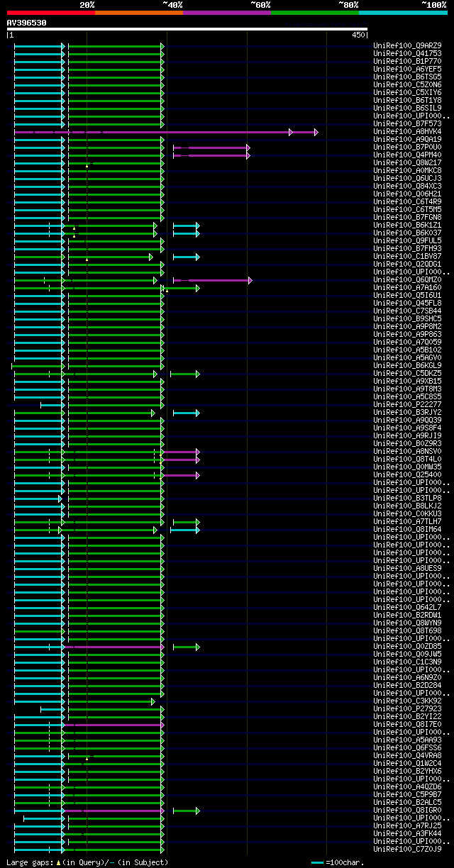
Task: Click hit label UniRef100_C7SB44
Action: pos(407,311)
